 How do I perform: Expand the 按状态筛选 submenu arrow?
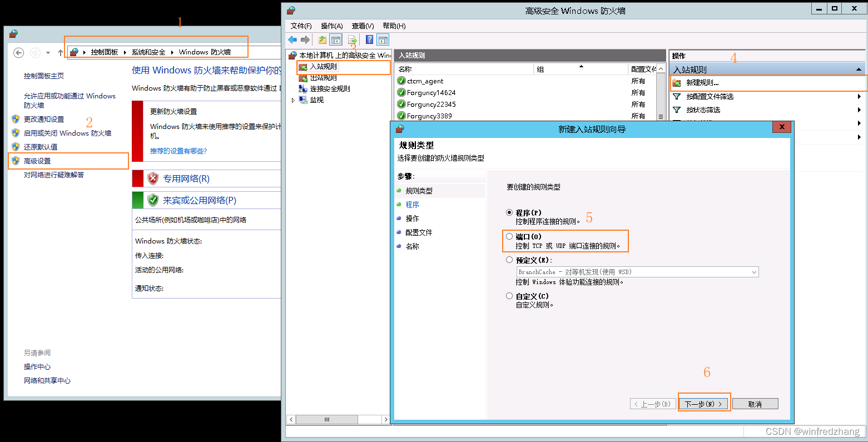pyautogui.click(x=859, y=110)
